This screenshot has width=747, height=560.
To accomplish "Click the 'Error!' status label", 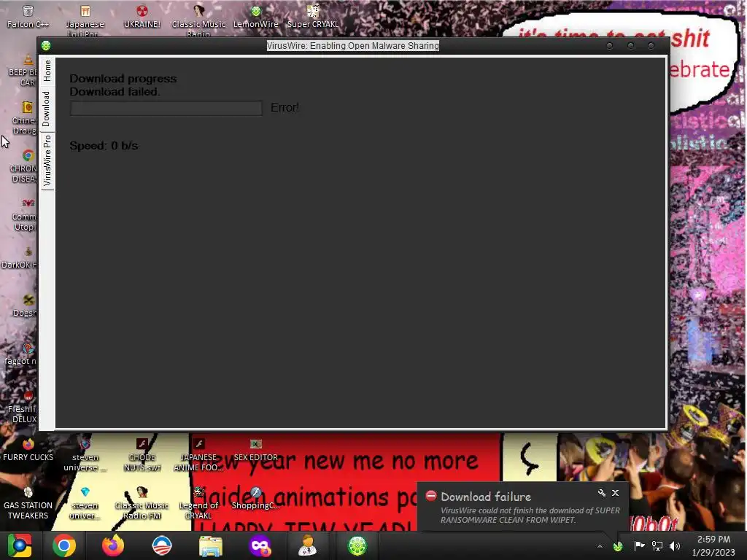I will click(285, 108).
